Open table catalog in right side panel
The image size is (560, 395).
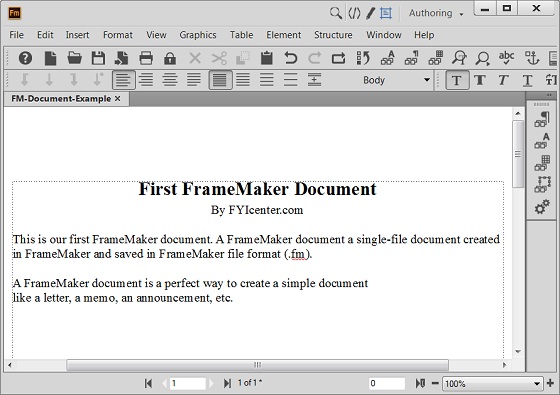click(542, 163)
